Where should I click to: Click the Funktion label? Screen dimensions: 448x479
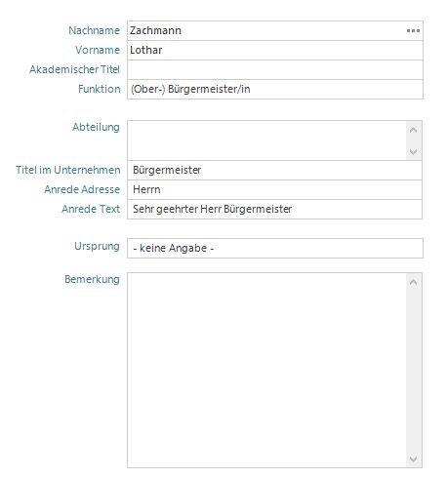click(x=100, y=89)
